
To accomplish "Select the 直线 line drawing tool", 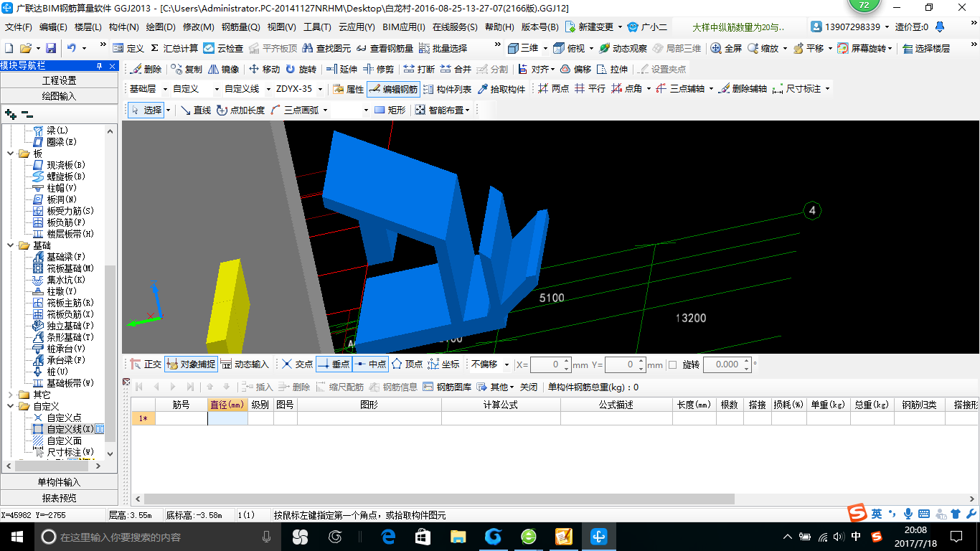I will [x=195, y=110].
